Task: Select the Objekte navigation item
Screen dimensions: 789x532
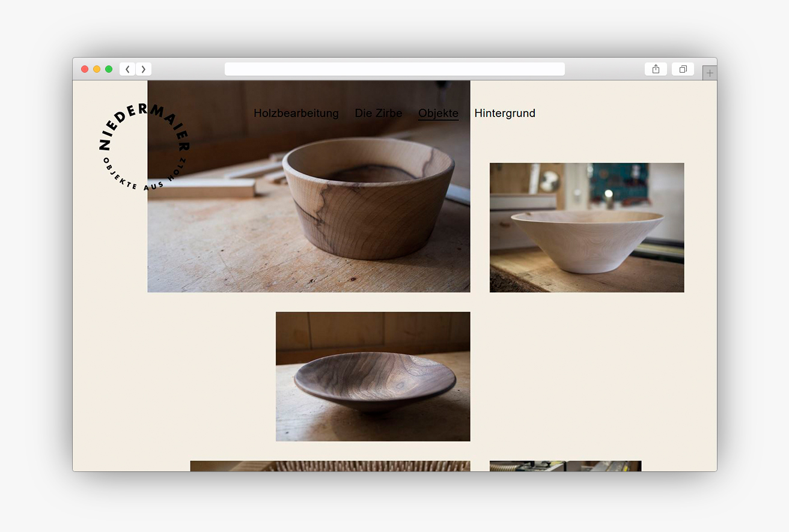Action: (x=438, y=113)
